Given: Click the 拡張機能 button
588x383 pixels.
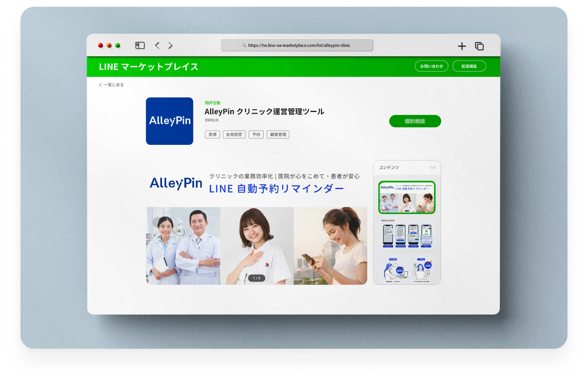Looking at the screenshot, I should (x=469, y=66).
